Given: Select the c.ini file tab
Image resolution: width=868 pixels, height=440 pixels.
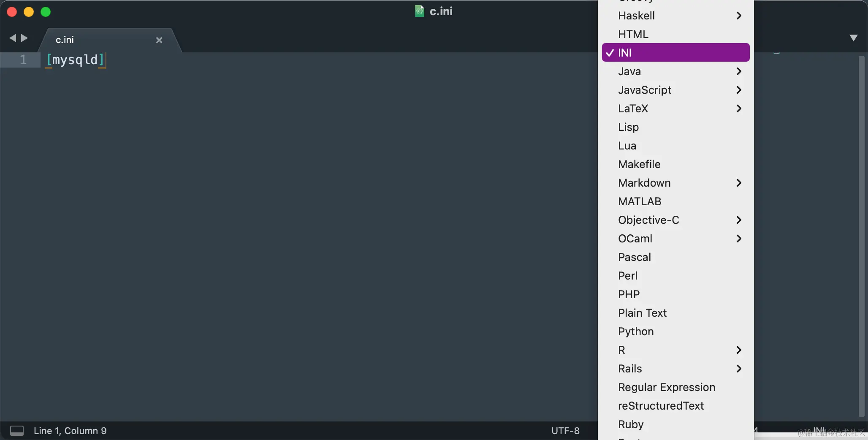Looking at the screenshot, I should (110, 40).
